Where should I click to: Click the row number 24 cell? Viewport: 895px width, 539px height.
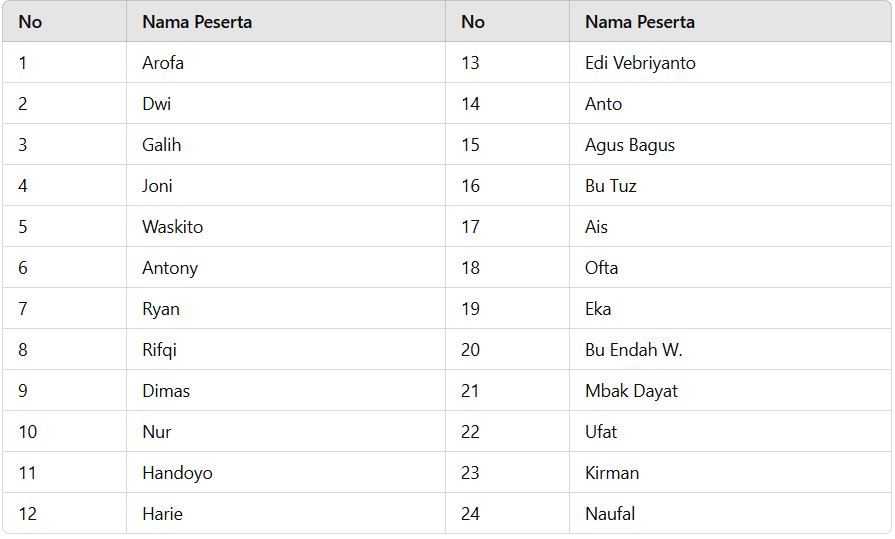tap(507, 513)
